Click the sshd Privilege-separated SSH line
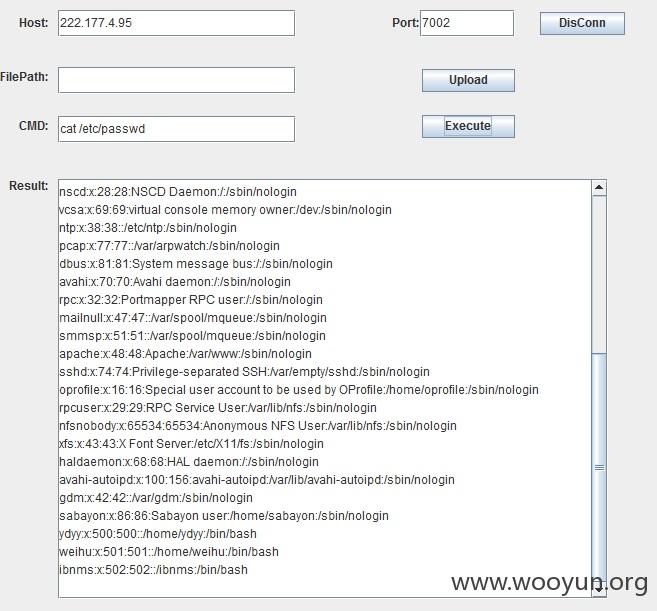This screenshot has height=611, width=657. pos(244,372)
